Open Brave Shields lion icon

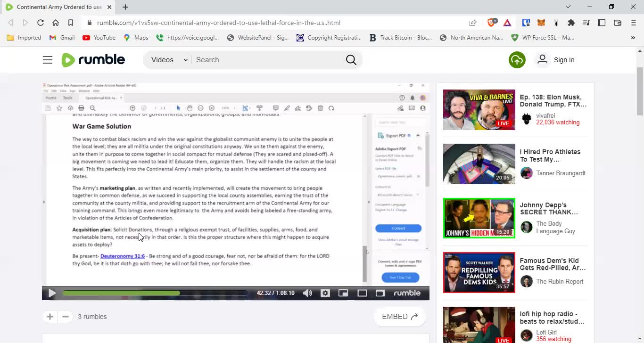(491, 22)
